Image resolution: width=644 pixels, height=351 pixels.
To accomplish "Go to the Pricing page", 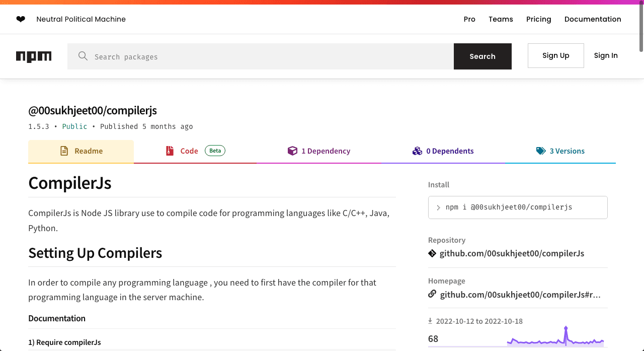I will point(539,19).
